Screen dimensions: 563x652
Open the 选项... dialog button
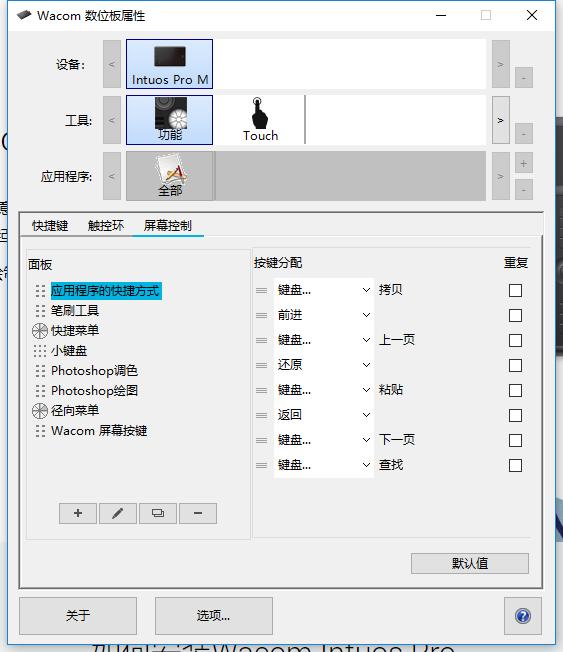point(214,616)
